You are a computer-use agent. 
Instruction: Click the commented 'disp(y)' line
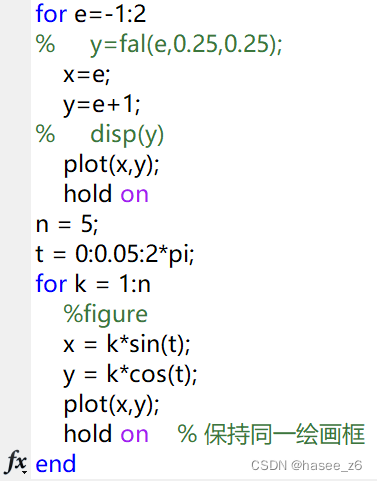(x=100, y=135)
